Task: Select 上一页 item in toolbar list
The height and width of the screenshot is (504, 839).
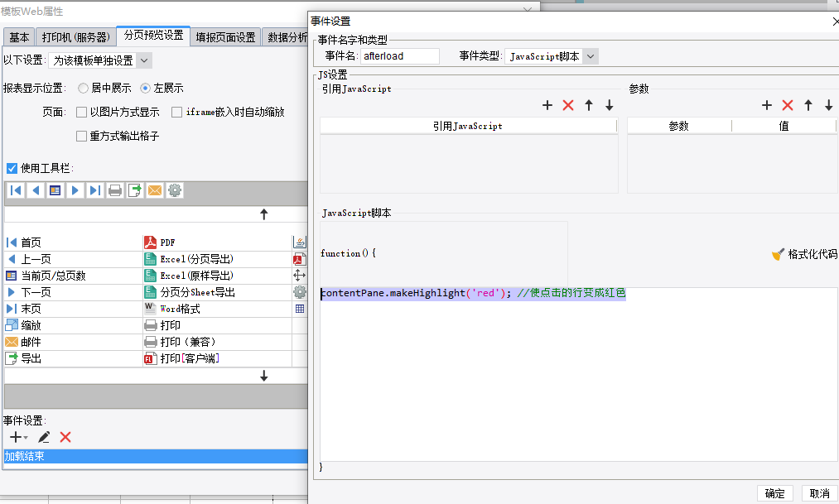Action: click(x=73, y=259)
